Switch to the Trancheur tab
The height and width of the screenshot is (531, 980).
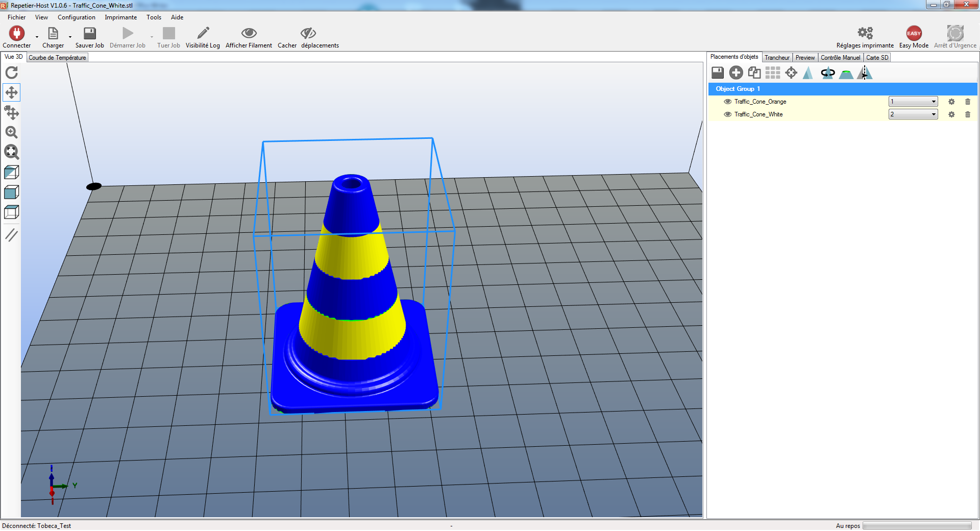776,58
